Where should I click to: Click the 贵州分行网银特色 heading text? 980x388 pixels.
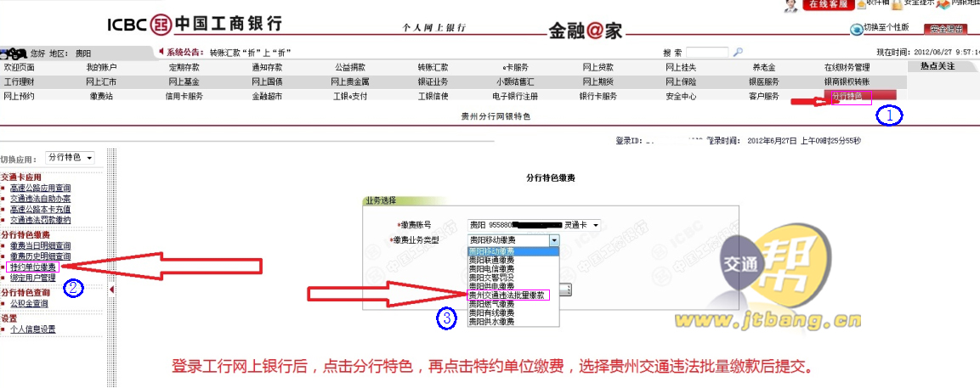point(496,116)
